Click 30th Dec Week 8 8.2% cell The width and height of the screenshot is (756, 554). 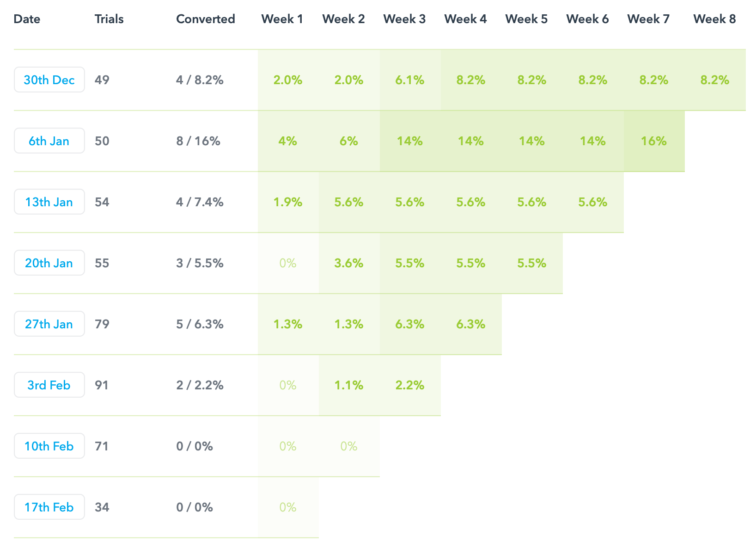pos(715,80)
